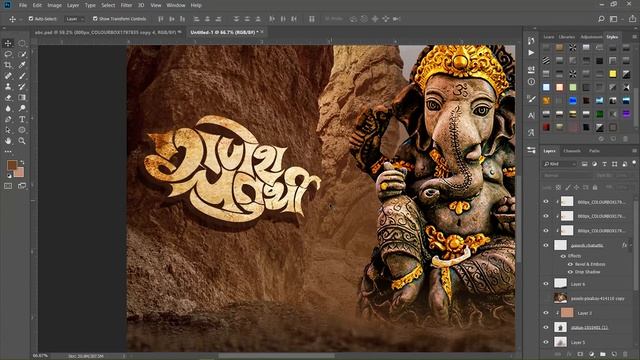This screenshot has height=360, width=640.
Task: Hide Layer 6 visibility eye
Action: [546, 284]
